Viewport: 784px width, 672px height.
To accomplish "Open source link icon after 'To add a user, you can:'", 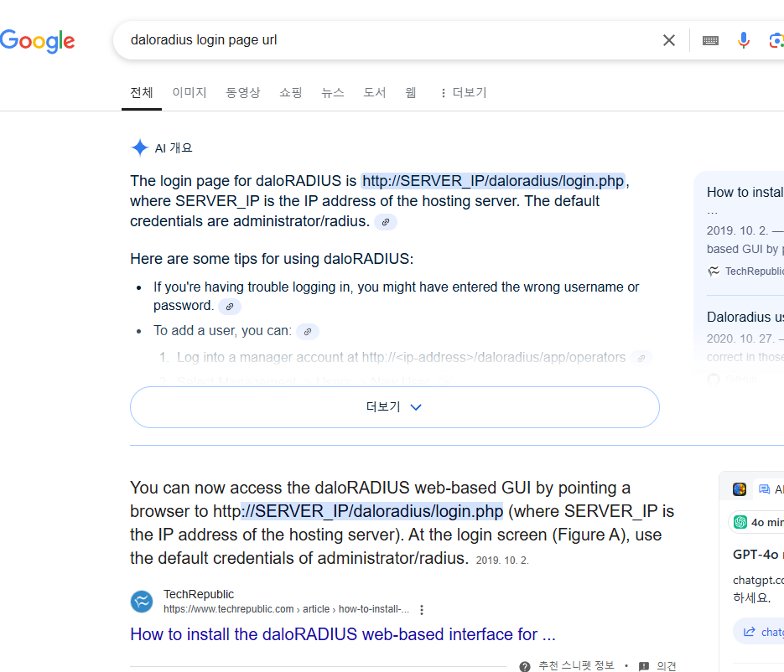I will point(308,331).
